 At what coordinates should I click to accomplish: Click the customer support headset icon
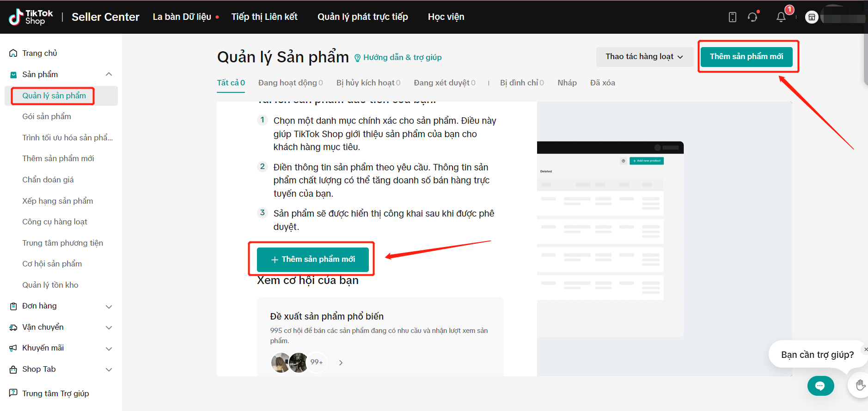[x=752, y=17]
